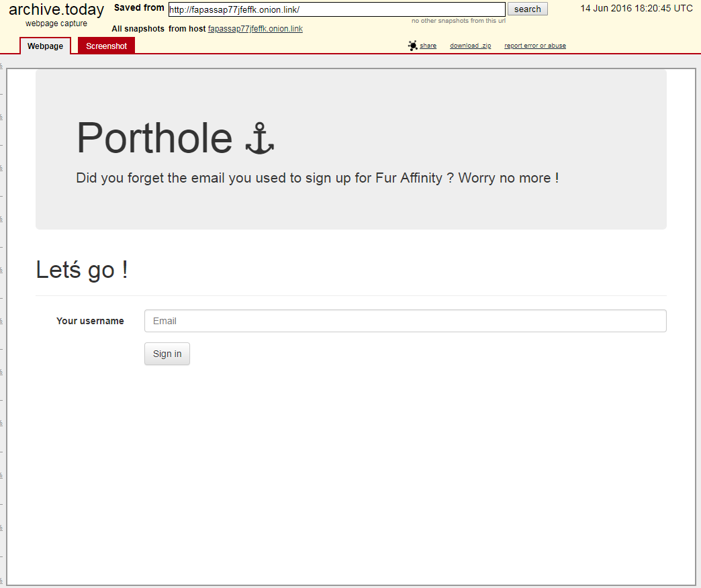Switch to the Webpage tab
The image size is (701, 588).
(45, 46)
